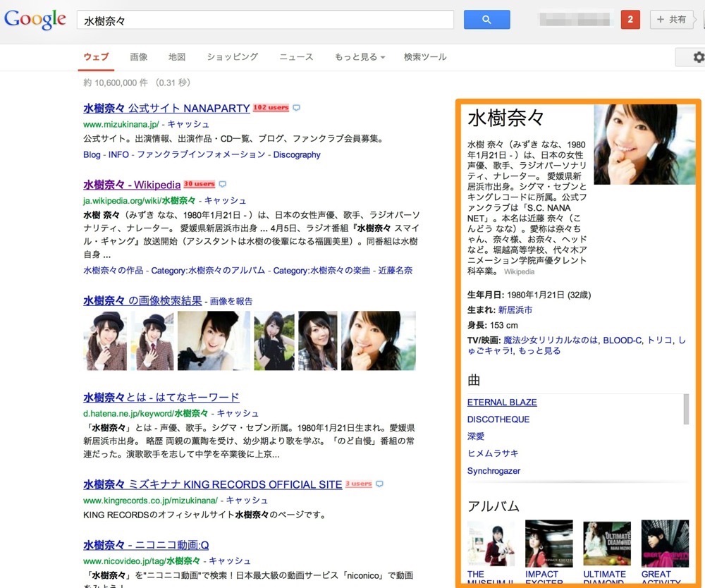Screen dimensions: 705x588
Task: Open Category:水樹奈々の楽曲 sitelink
Action: pos(321,271)
